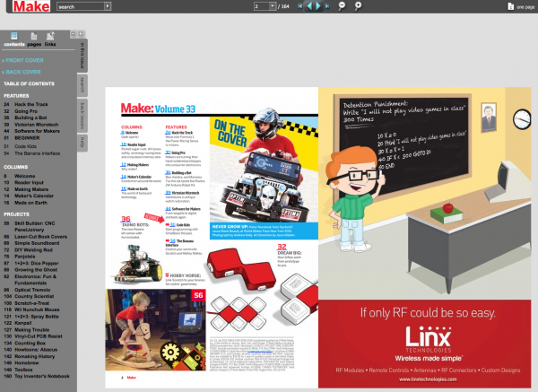This screenshot has width=538, height=392.
Task: Visit www.linxtechnologies.com link in ad
Action: [x=428, y=379]
